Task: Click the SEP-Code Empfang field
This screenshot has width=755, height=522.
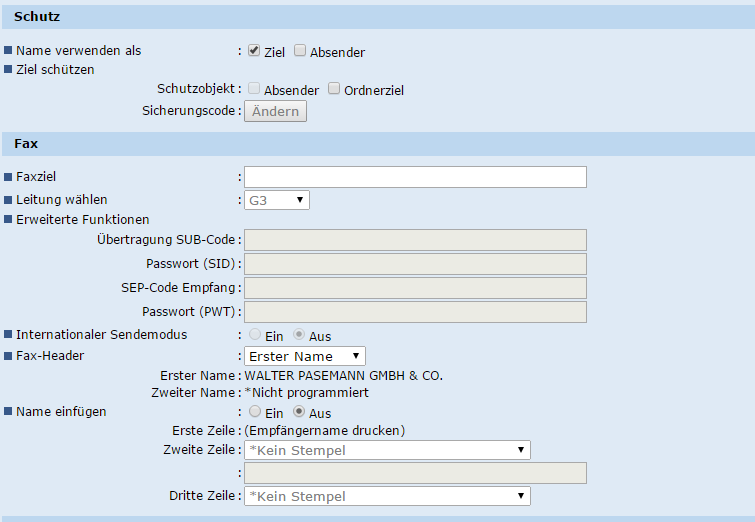Action: pos(415,288)
